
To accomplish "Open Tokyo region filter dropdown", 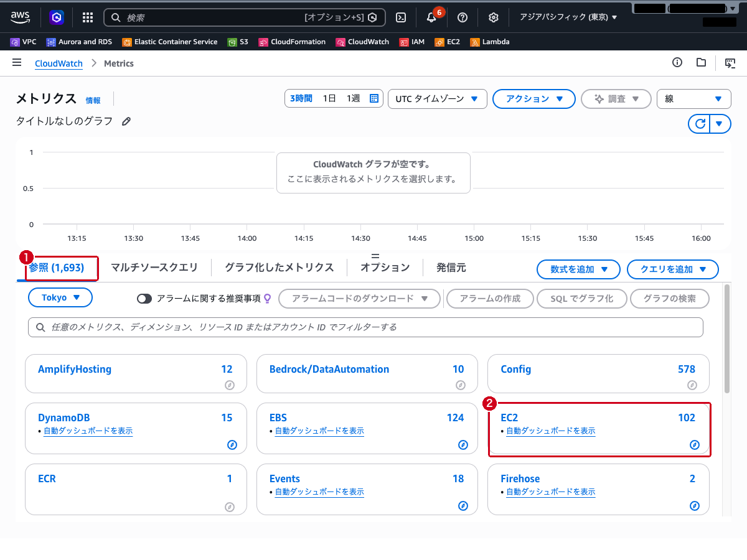I will pos(60,297).
